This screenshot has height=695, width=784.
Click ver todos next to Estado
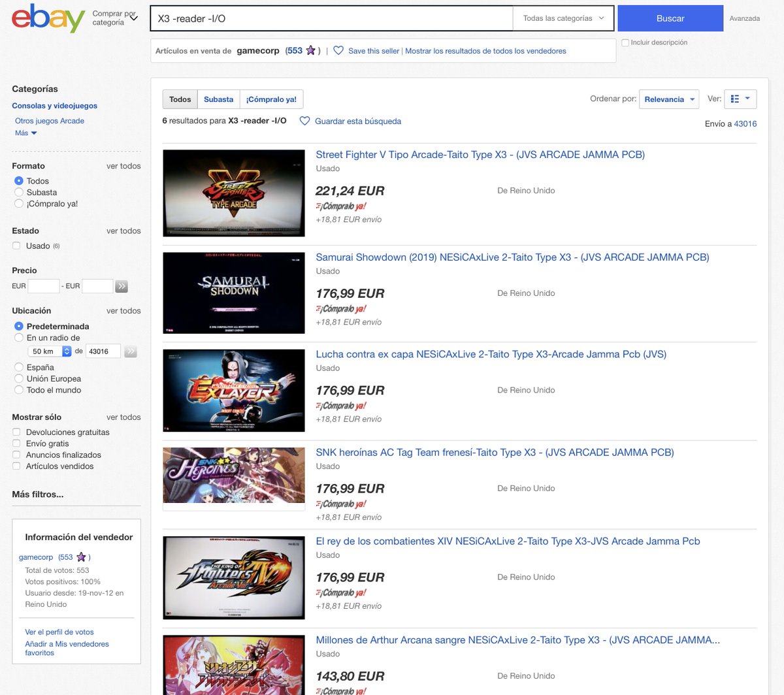point(123,231)
